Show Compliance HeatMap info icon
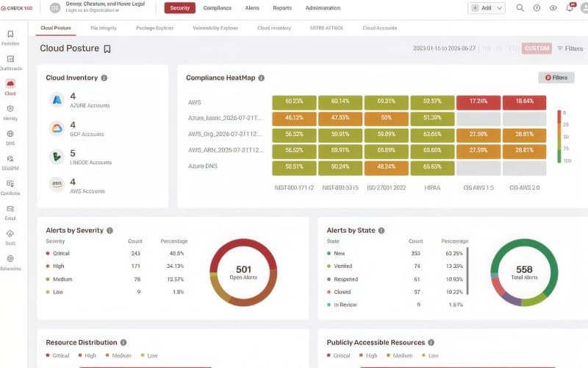 (x=262, y=78)
